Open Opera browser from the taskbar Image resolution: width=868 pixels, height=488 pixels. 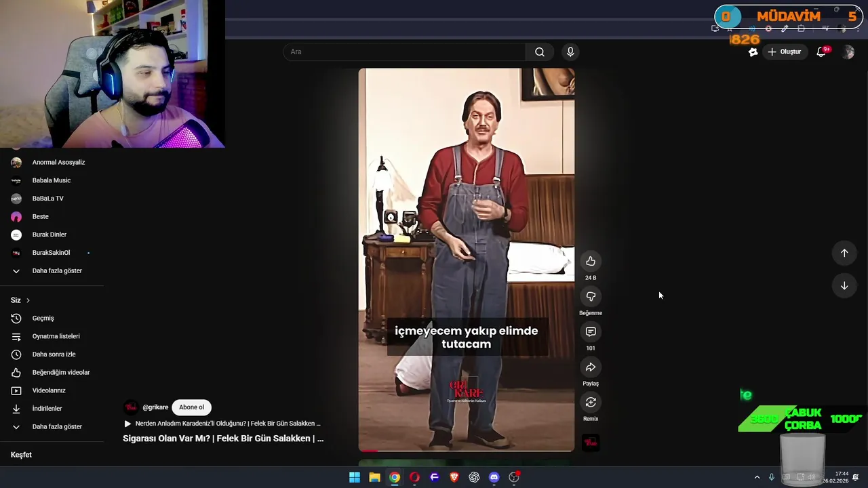[414, 477]
